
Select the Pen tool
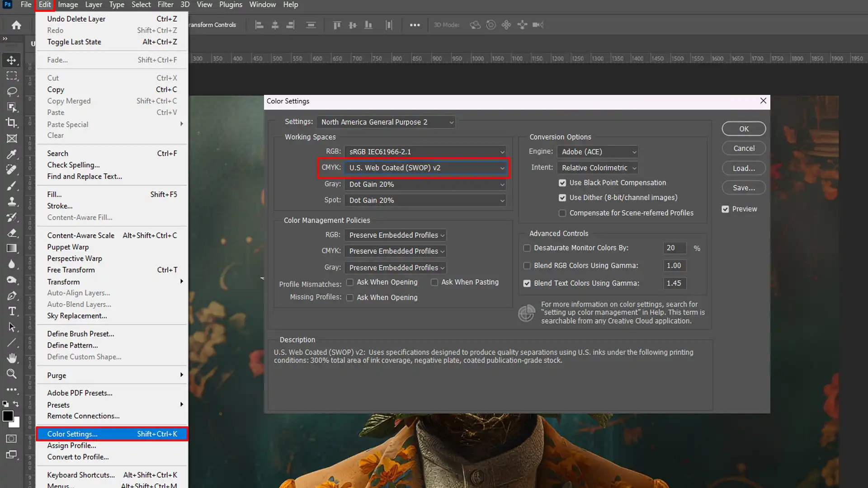12,296
